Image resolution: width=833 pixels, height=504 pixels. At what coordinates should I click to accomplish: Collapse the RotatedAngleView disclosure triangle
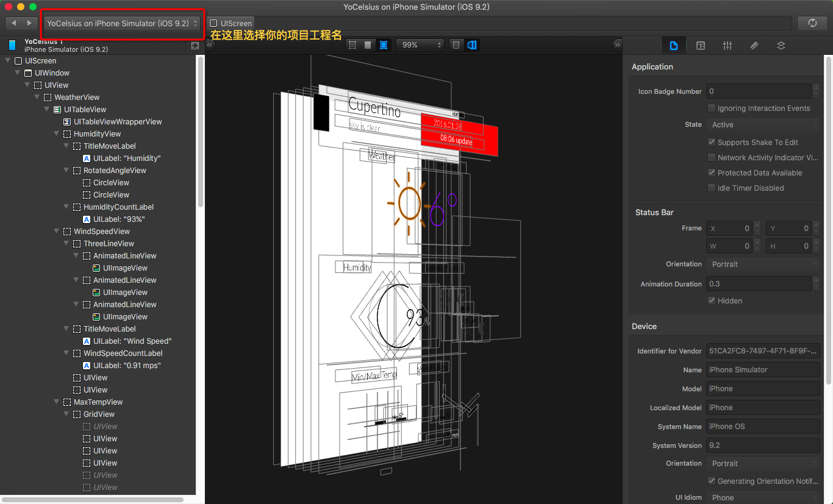click(x=66, y=171)
